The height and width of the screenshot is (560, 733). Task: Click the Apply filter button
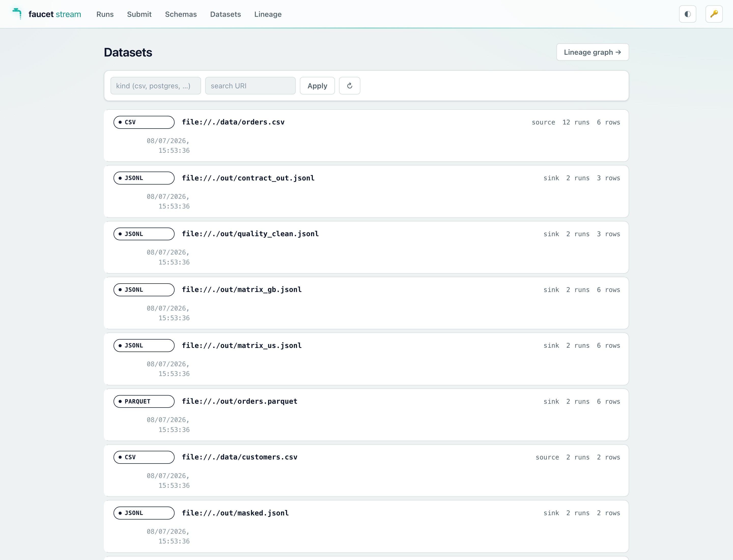(x=317, y=86)
